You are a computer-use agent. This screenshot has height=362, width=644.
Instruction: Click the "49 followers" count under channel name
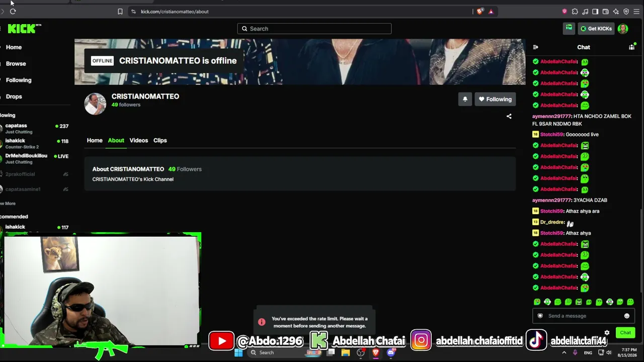tap(126, 105)
